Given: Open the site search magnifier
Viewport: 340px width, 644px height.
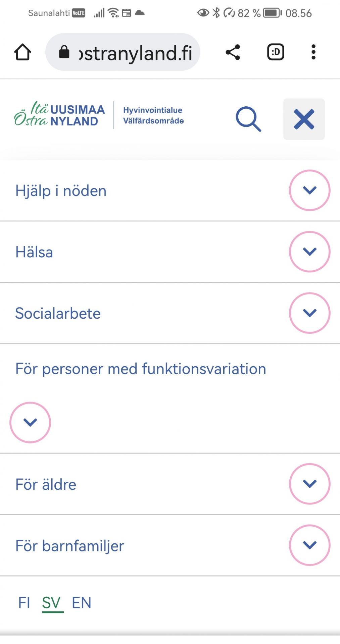Looking at the screenshot, I should click(248, 119).
